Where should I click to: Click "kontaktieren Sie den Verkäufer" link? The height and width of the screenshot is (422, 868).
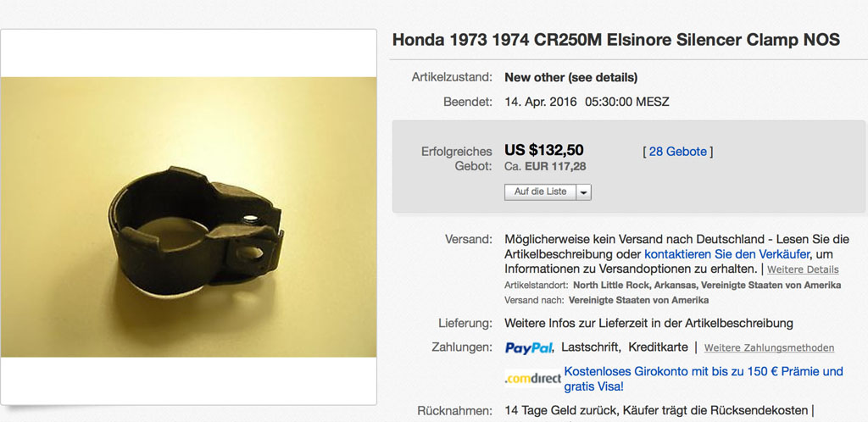(x=726, y=253)
